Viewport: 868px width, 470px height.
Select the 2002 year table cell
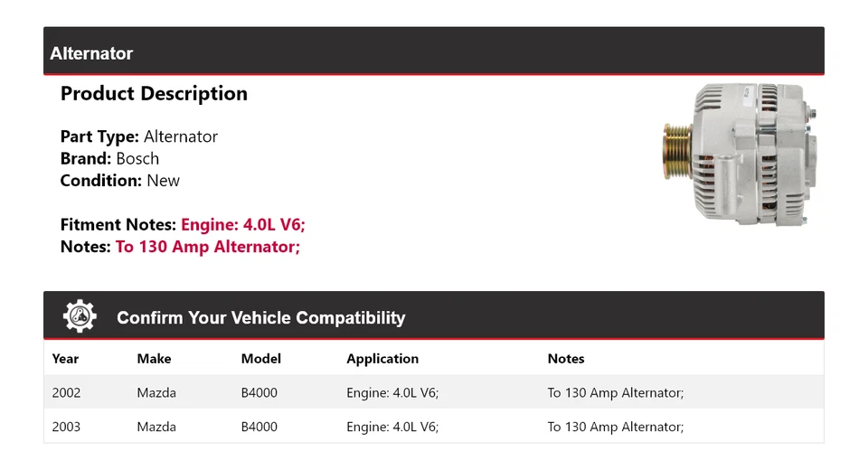[x=66, y=393]
